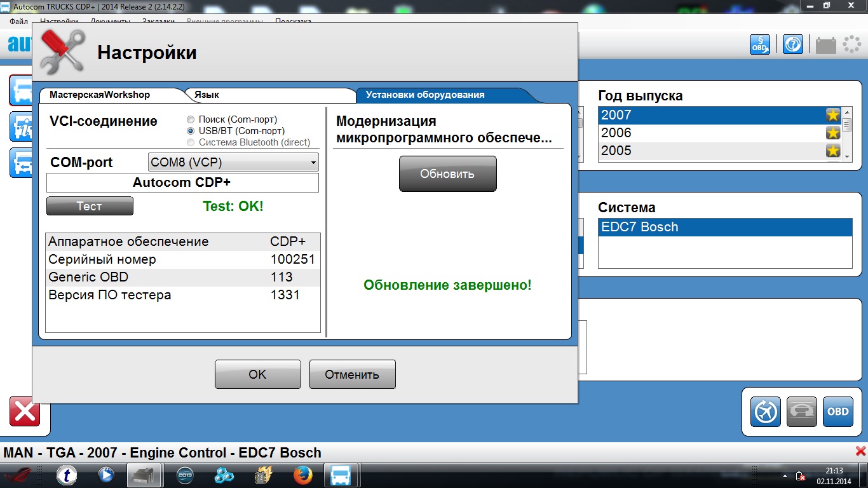Open the COM-port COM8 (VCP) dropdown
The height and width of the screenshot is (488, 868).
tap(233, 162)
